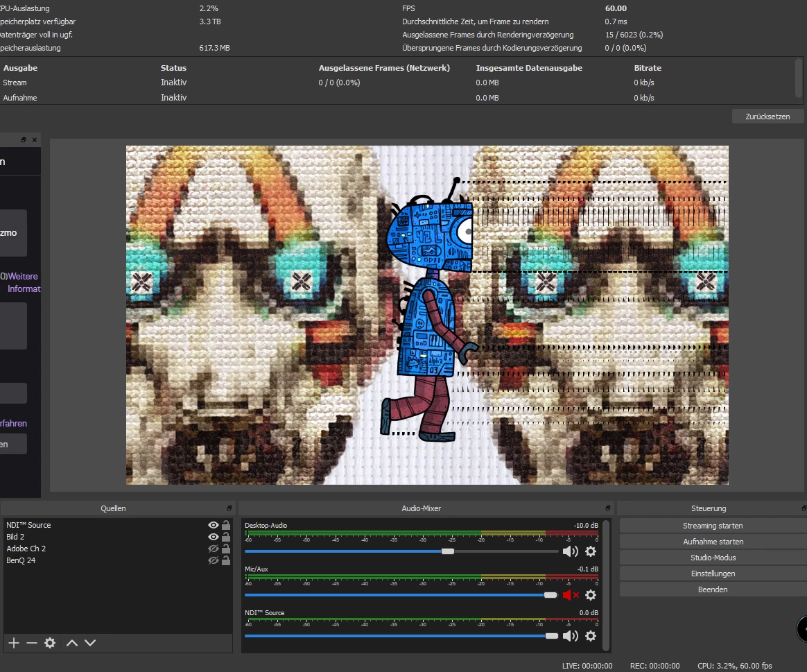
Task: Click the Audio-Mixer scrollbar
Action: click(x=606, y=585)
